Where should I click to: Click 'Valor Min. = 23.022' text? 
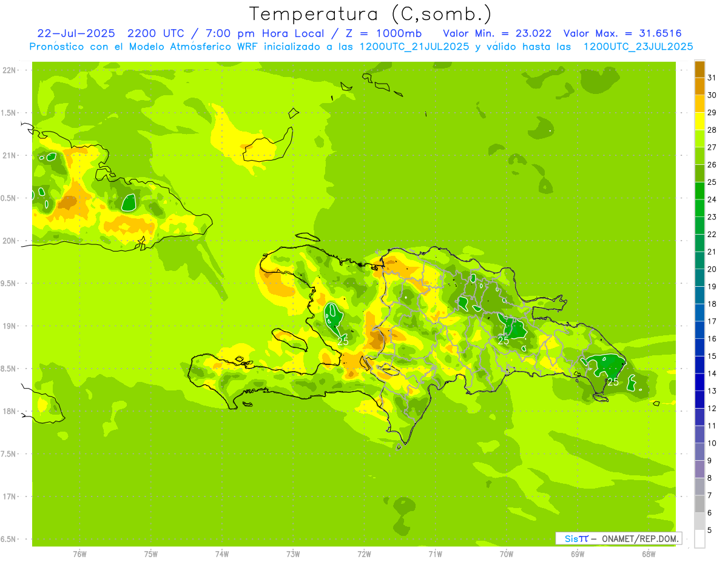(497, 33)
